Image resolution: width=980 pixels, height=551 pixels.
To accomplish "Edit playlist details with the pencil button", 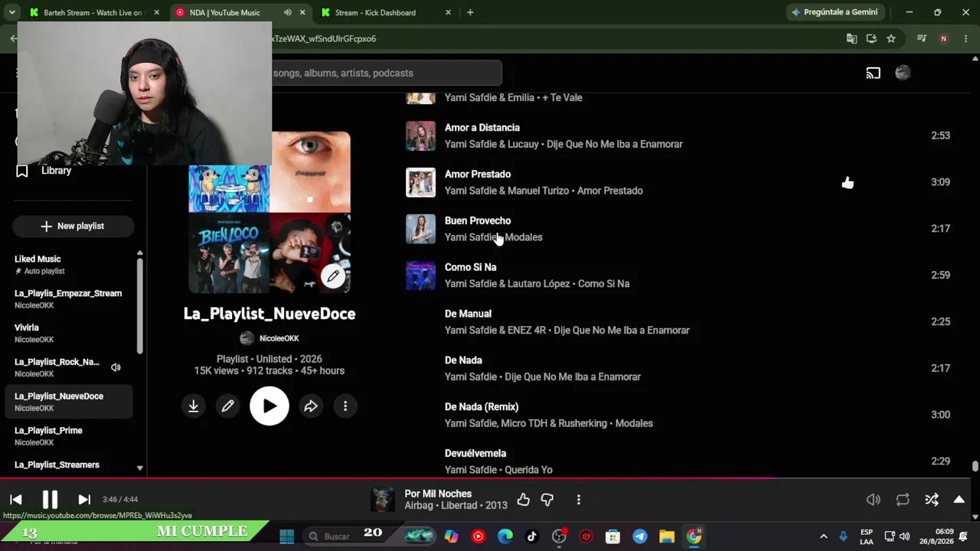I will pyautogui.click(x=228, y=406).
